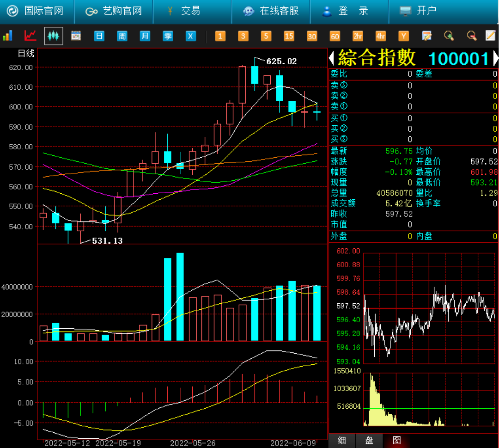499x448 pixels.
Task: Click the intraday price mini chart
Action: 429,308
